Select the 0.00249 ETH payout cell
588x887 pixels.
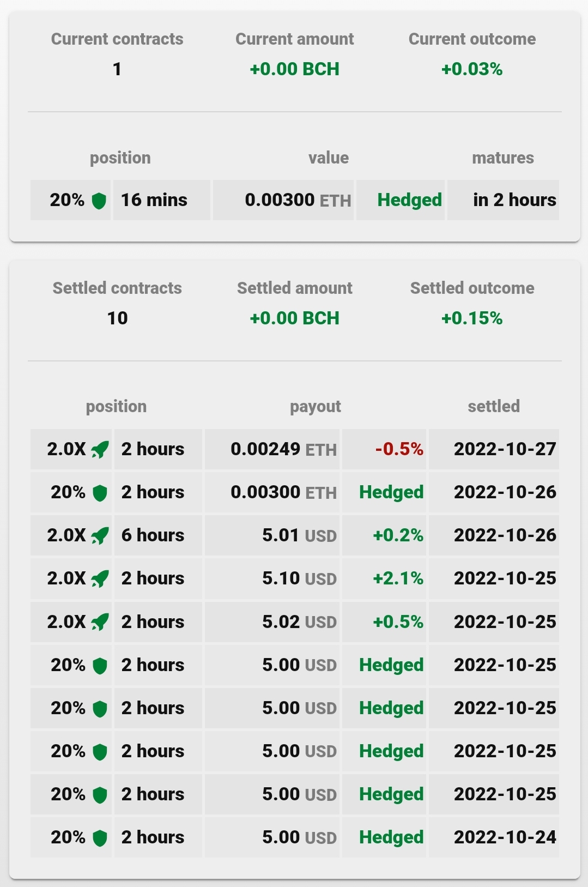(272, 449)
